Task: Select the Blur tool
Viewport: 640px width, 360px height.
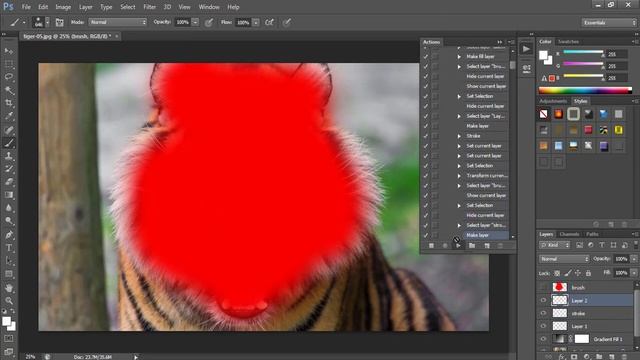Action: coord(9,208)
